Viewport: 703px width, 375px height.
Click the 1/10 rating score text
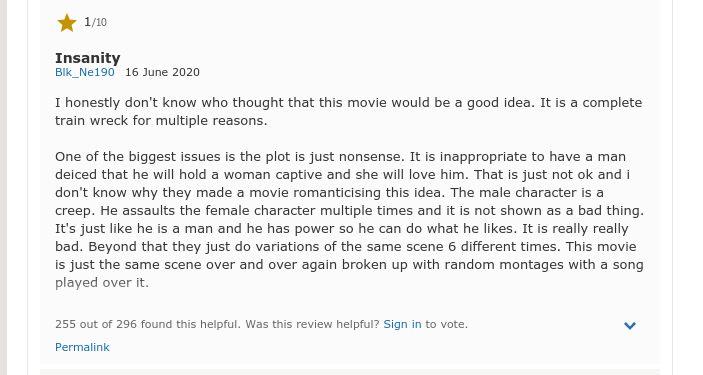click(x=95, y=22)
